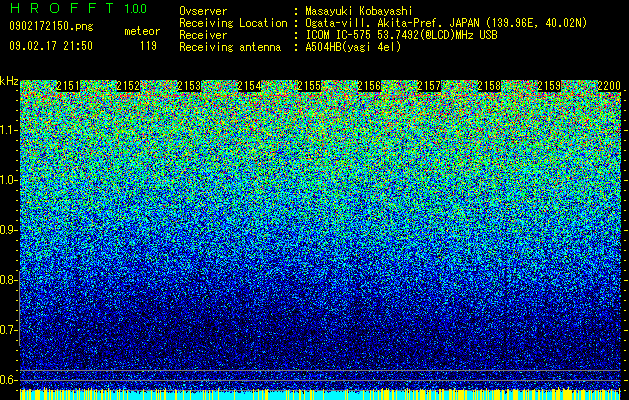Select the 2155 time label

tap(309, 86)
